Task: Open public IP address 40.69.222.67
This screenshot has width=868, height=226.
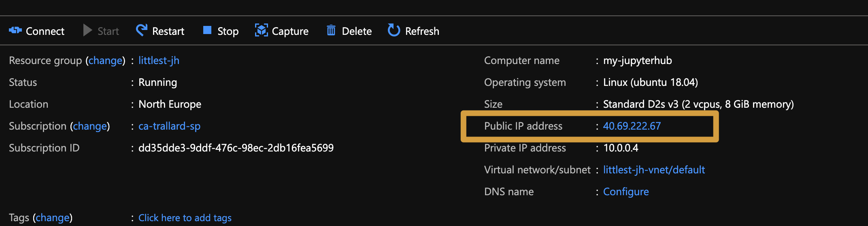Action: coord(632,126)
